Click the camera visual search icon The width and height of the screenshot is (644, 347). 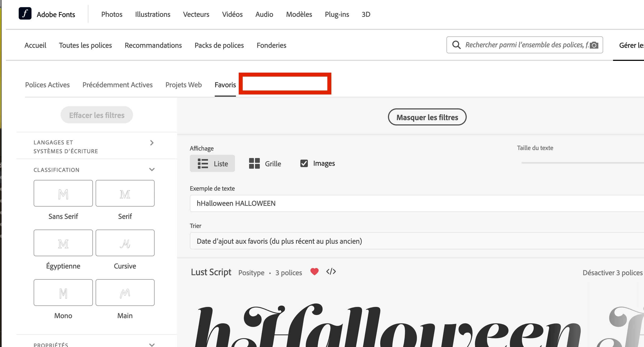594,45
